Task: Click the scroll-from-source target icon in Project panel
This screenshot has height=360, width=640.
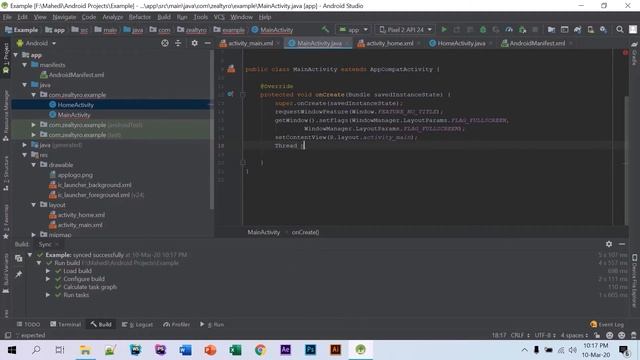Action: pyautogui.click(x=164, y=43)
